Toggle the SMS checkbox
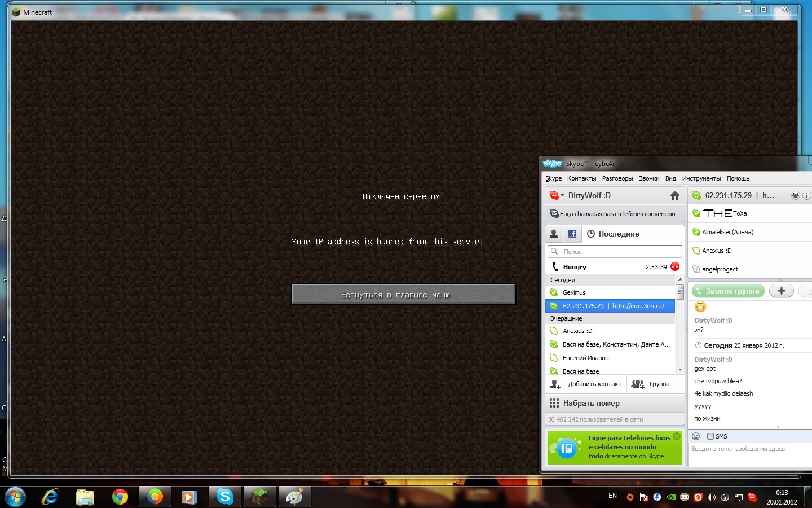812x508 pixels. click(710, 436)
